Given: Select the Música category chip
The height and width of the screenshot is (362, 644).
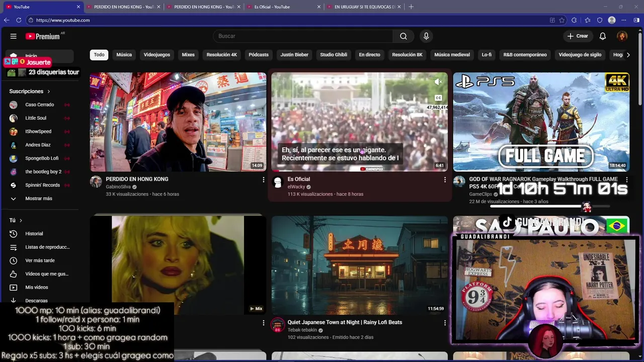Looking at the screenshot, I should [x=124, y=55].
